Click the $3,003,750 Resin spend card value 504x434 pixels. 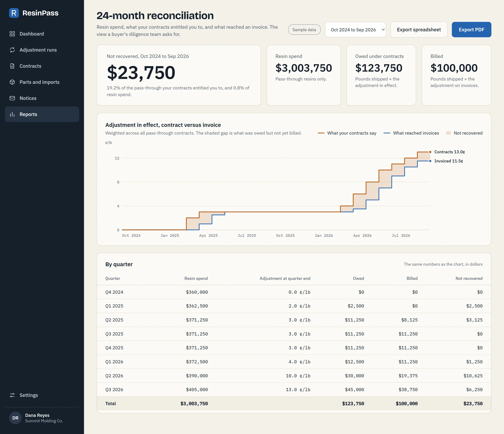[x=304, y=68]
